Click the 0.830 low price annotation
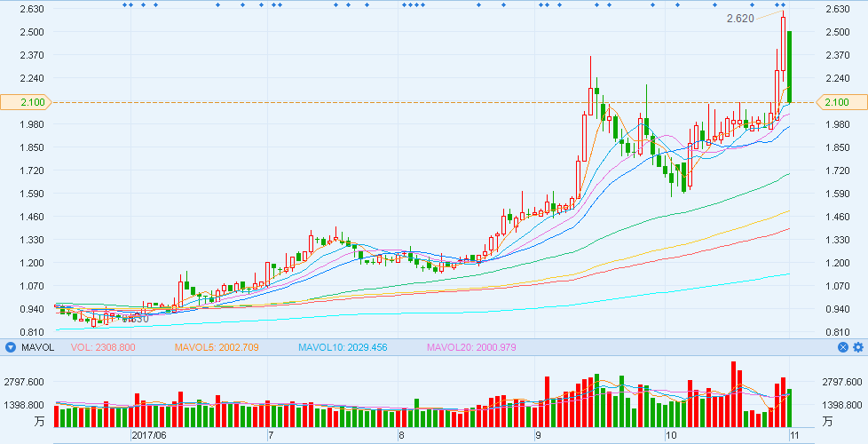Screen dimensions: 868x444 (x=136, y=319)
